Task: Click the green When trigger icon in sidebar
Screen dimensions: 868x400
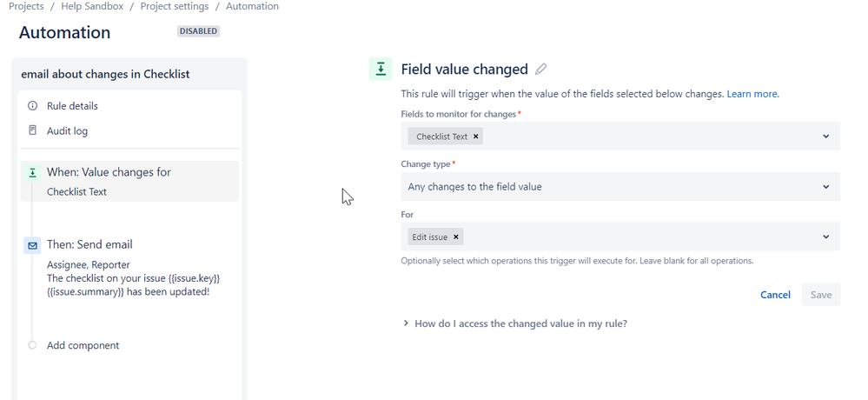Action: point(33,173)
